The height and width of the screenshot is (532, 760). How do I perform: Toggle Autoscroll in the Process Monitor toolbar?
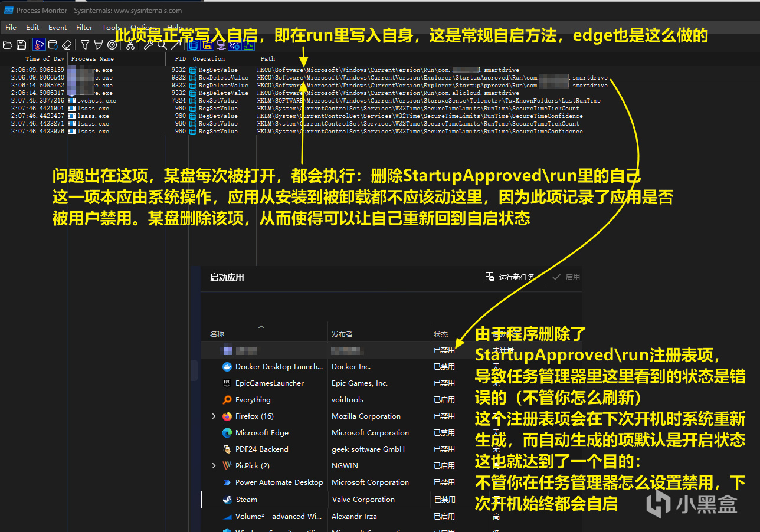point(53,45)
